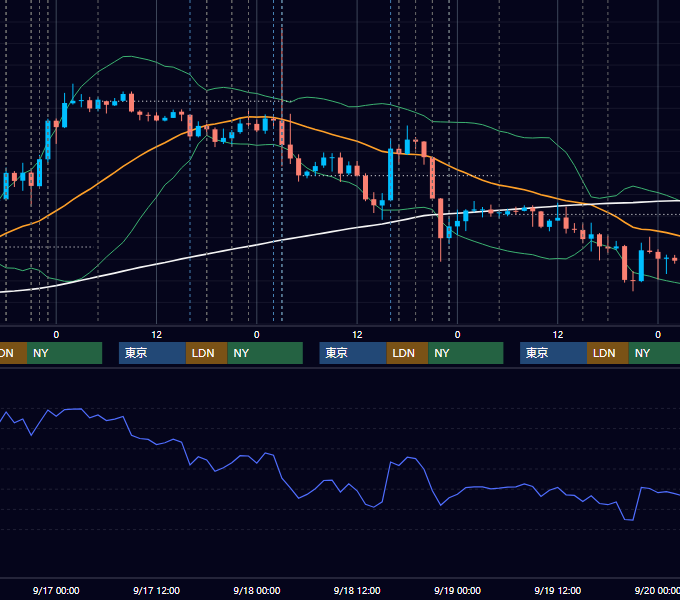Click the hour label 12 above the 9/18 東京 block

357,335
